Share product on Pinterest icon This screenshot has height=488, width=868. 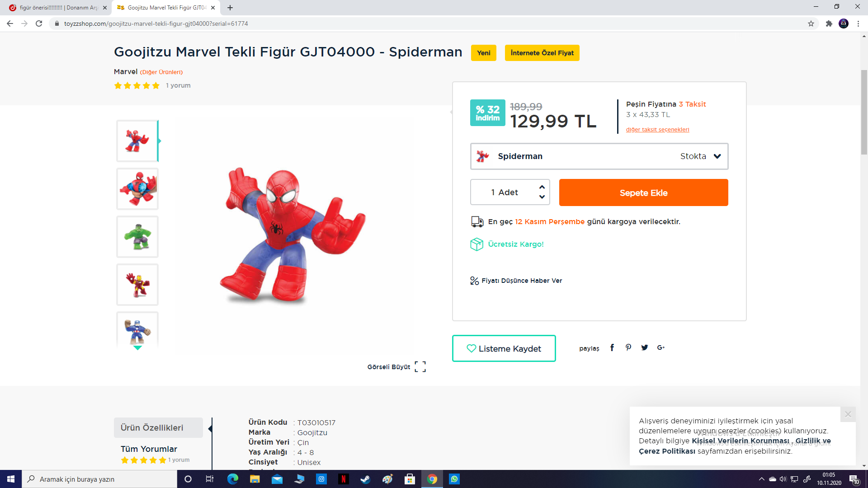(x=628, y=347)
